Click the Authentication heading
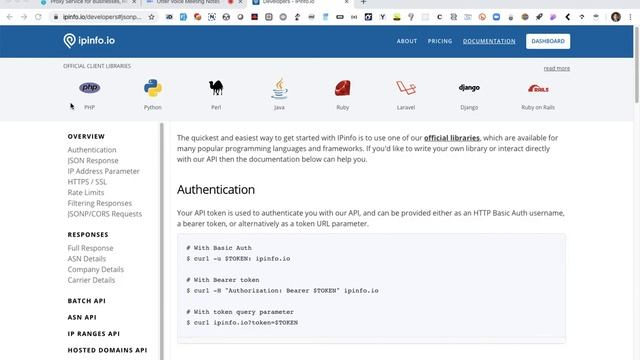640x360 pixels. 216,190
